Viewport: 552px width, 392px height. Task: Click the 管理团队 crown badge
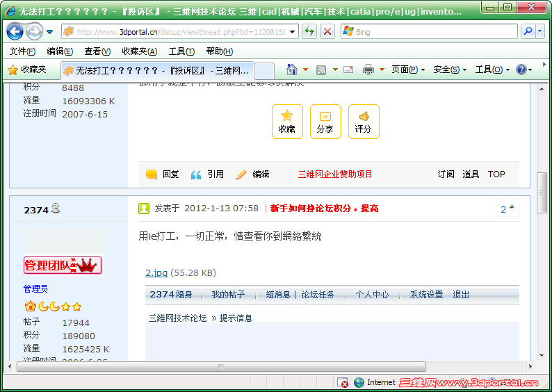pyautogui.click(x=63, y=265)
